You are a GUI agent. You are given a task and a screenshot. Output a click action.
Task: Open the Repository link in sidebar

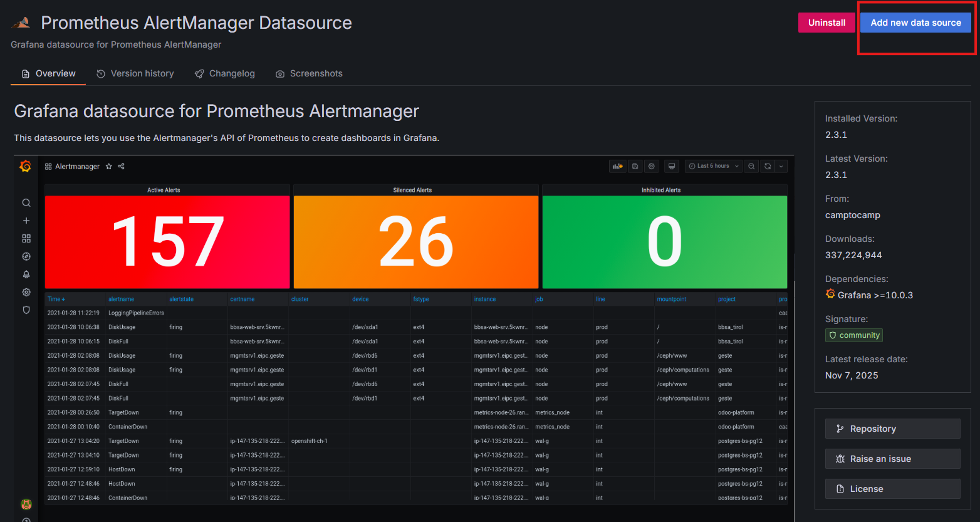click(892, 429)
